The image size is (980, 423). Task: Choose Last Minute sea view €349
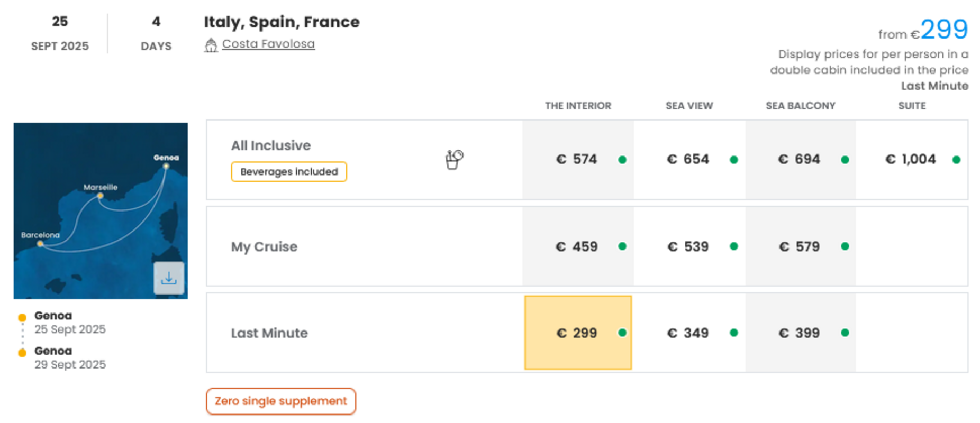tap(689, 333)
